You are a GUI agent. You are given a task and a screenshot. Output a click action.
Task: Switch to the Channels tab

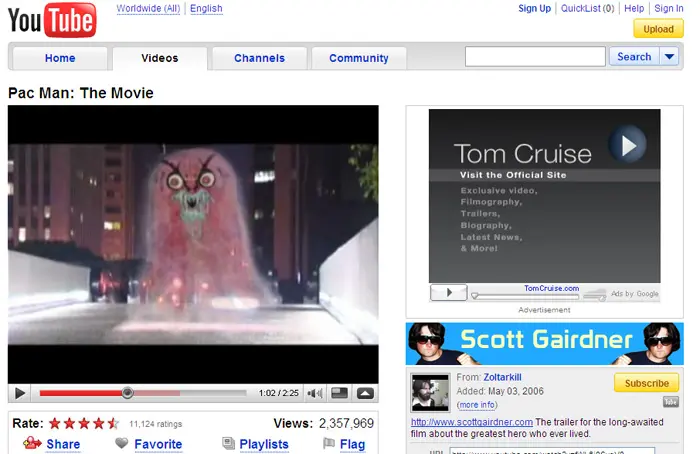(x=259, y=58)
